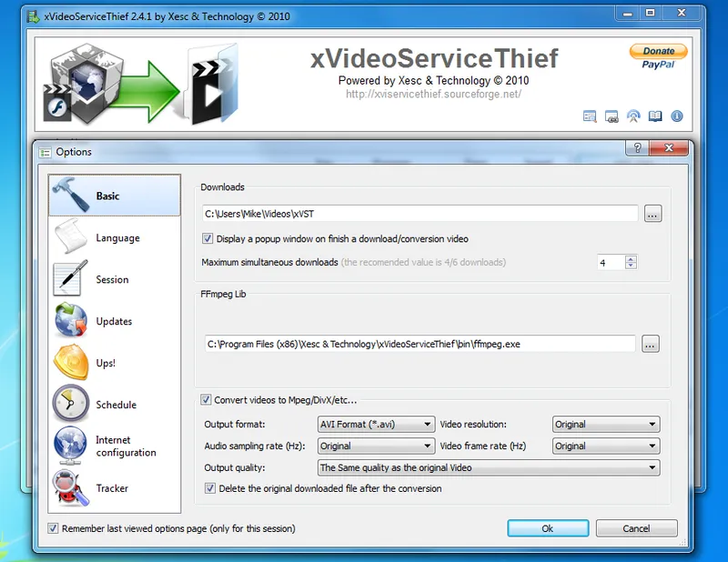Open the Tracker bug icon
Viewport: 728px width, 562px height.
pos(71,488)
